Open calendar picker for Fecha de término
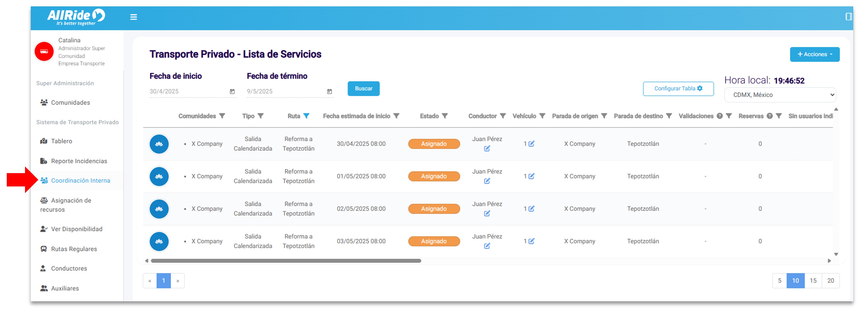The height and width of the screenshot is (322, 868). [x=329, y=91]
